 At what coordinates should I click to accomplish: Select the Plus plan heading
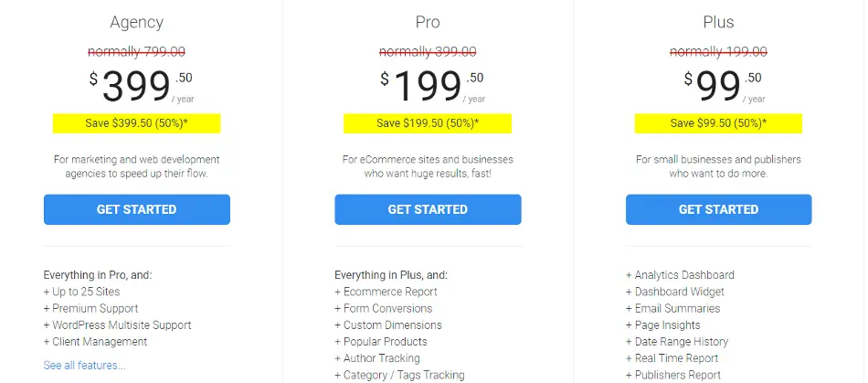pyautogui.click(x=718, y=22)
